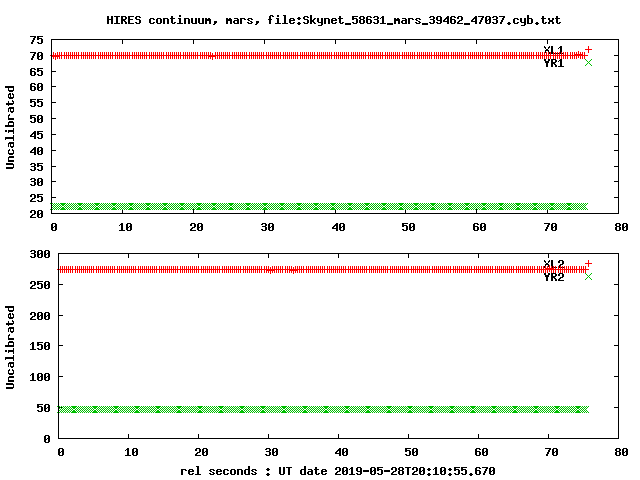This screenshot has height=480, width=640.
Task: Click the Uncalibrated label of the XL1/YR1 plot
Action: 10,127
